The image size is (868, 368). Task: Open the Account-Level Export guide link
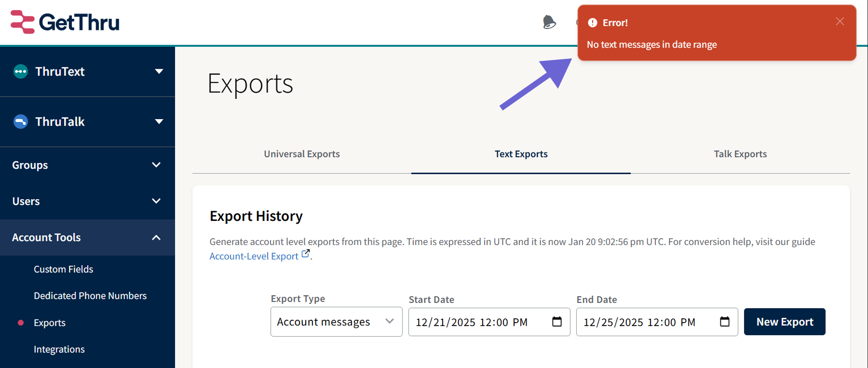(254, 256)
